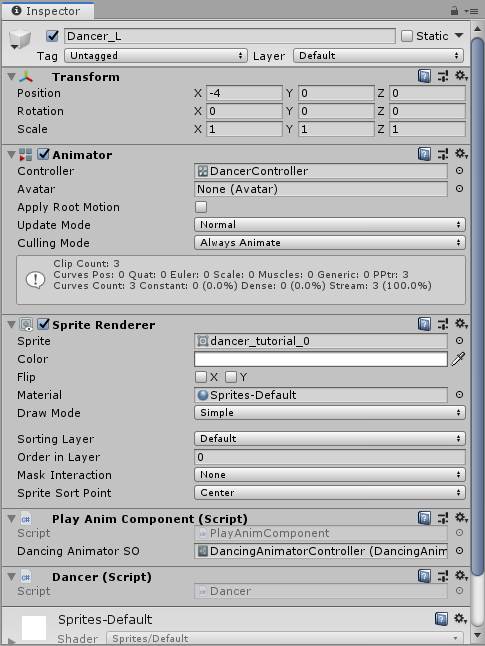485x646 pixels.
Task: Toggle the Inspector lock icon
Action: coord(454,11)
